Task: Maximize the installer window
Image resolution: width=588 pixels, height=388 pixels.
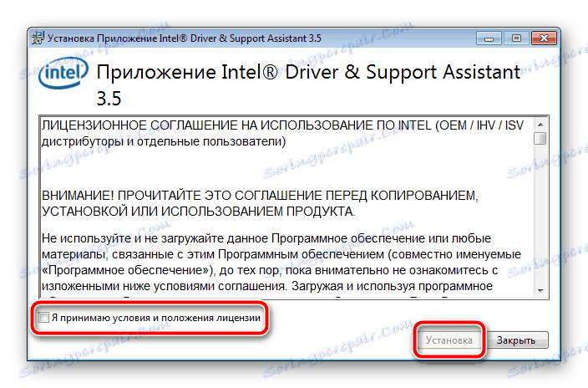Action: coord(516,38)
